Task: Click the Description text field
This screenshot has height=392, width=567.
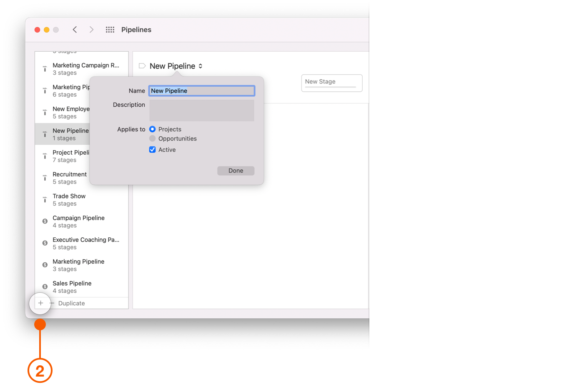Action: click(201, 110)
